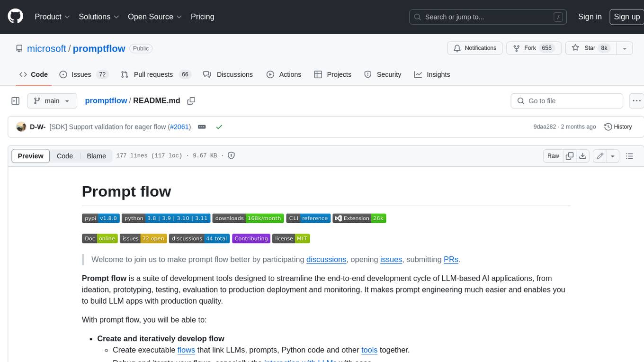The image size is (644, 362).
Task: Click the license MIT badge
Action: [x=291, y=238]
